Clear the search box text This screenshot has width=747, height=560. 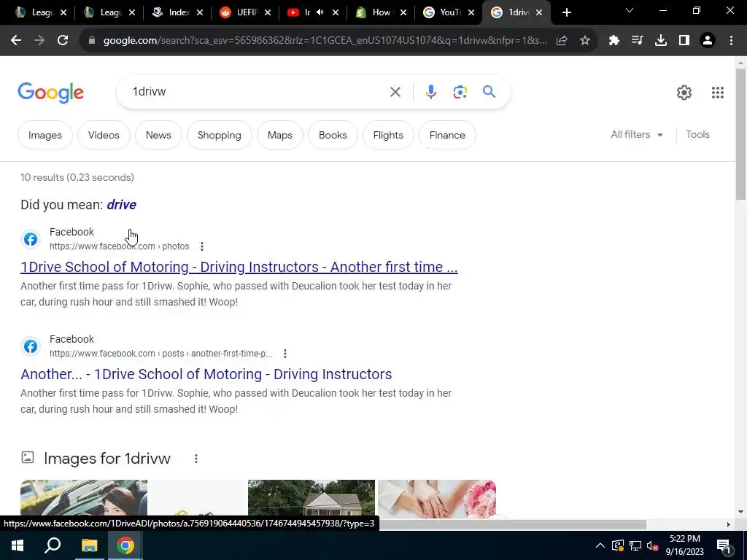395,92
